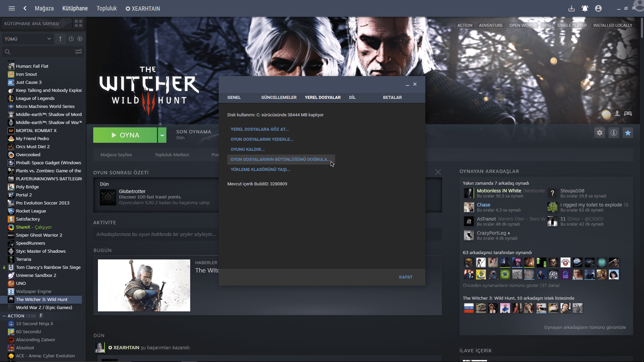This screenshot has width=644, height=362.
Task: Toggle ready-to-play filter icon
Action: tap(80, 39)
